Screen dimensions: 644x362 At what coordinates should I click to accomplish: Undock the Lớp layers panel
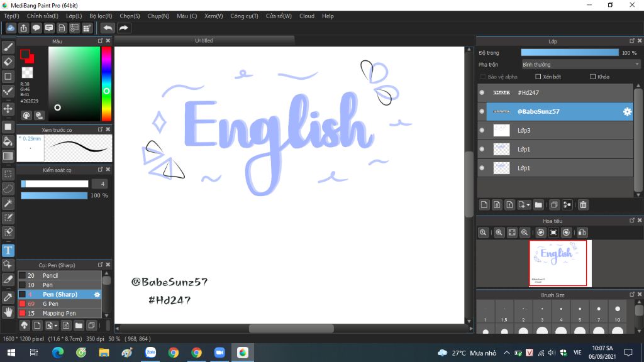pos(631,41)
